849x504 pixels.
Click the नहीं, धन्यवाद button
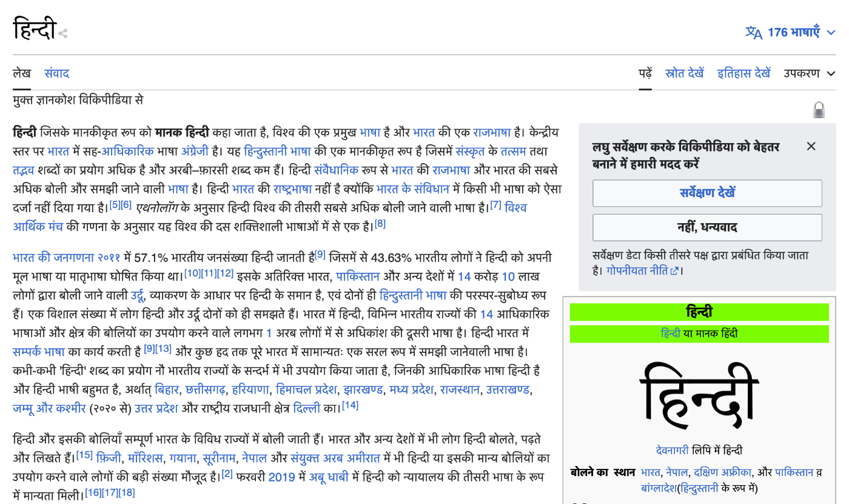pyautogui.click(x=707, y=227)
